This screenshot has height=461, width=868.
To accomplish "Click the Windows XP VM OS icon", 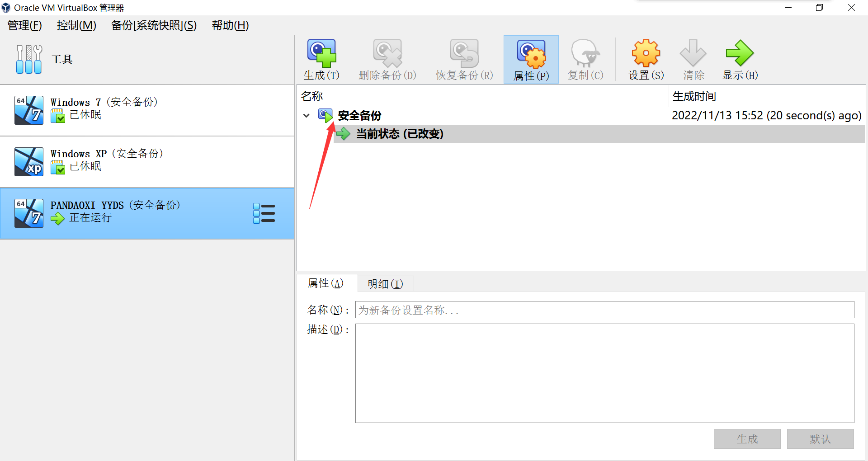I will [x=29, y=161].
